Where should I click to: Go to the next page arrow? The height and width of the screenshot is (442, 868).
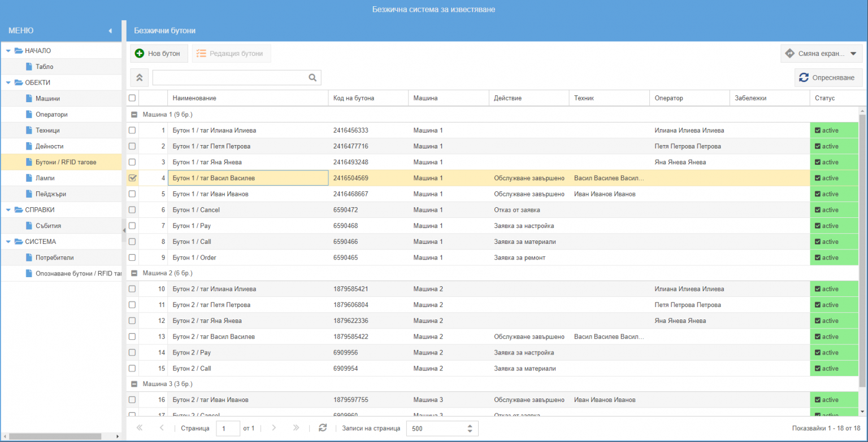274,428
